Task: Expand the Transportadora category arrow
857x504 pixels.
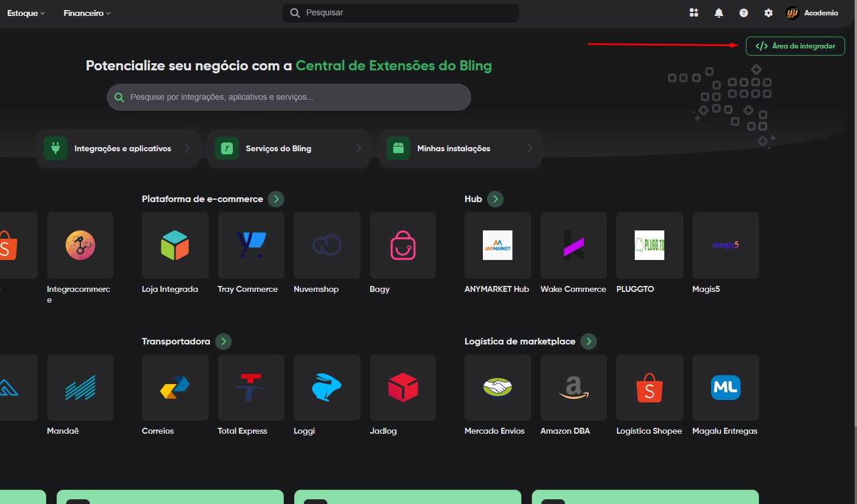Action: click(x=223, y=342)
